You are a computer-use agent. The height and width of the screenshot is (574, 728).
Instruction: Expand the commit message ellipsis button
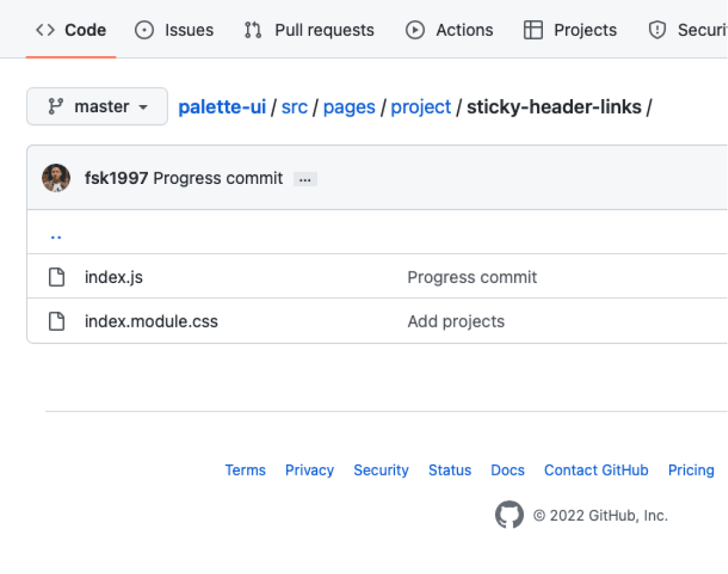coord(305,179)
